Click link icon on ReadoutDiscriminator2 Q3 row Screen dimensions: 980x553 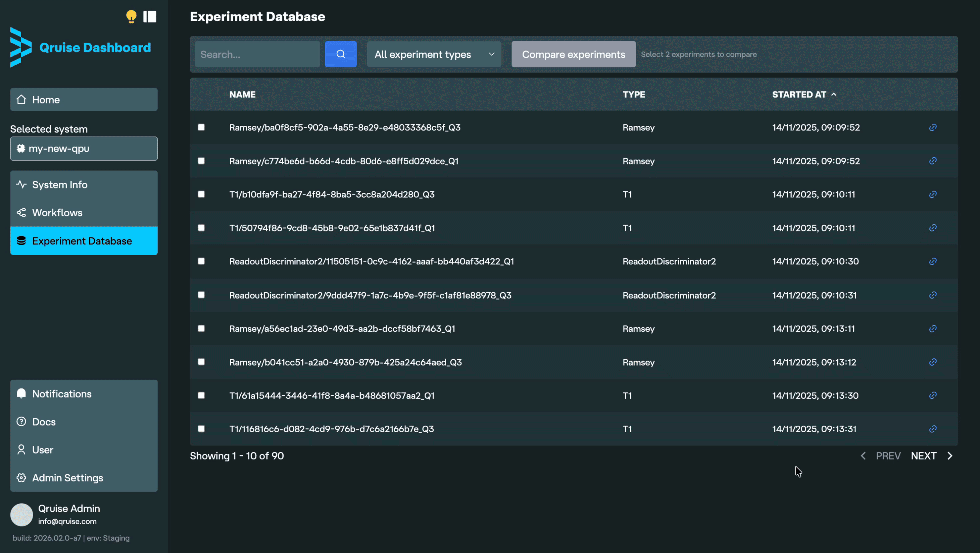click(932, 295)
